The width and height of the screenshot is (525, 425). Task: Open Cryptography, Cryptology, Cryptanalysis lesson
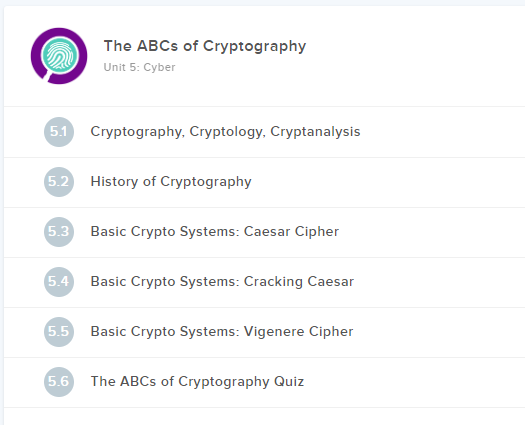tap(225, 132)
